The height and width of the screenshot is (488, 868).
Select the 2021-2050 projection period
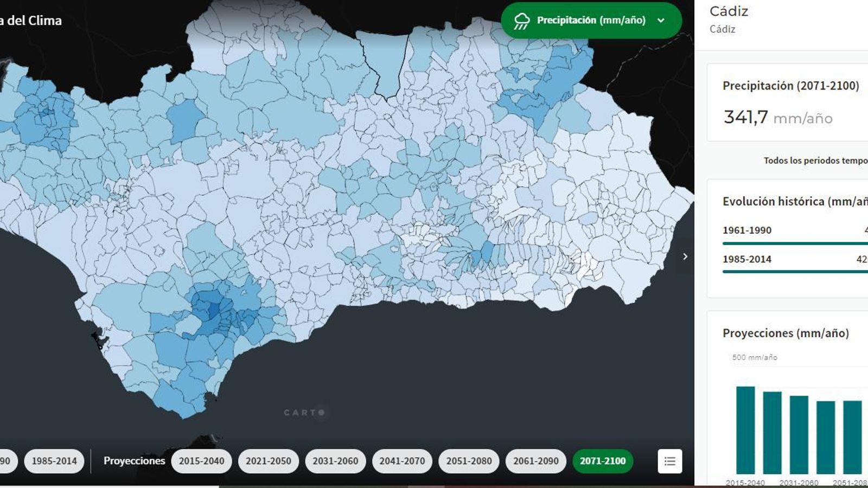pyautogui.click(x=267, y=461)
